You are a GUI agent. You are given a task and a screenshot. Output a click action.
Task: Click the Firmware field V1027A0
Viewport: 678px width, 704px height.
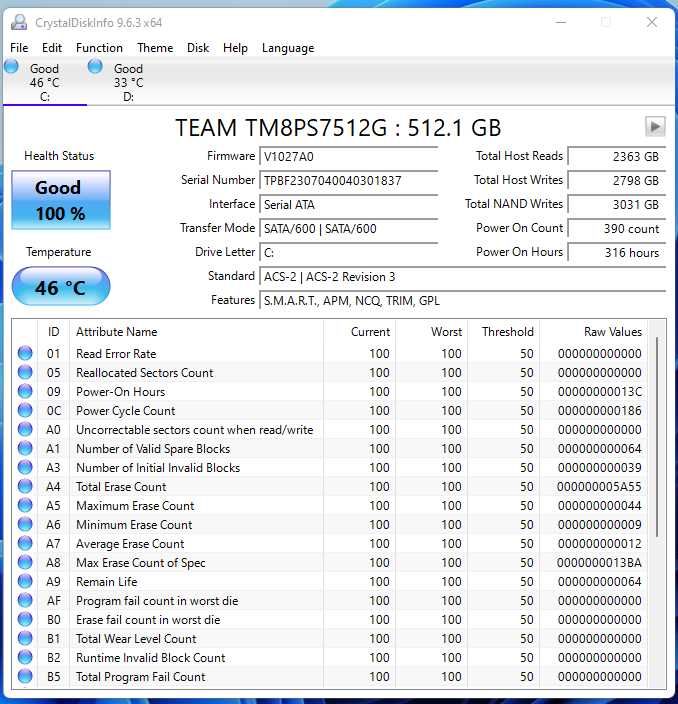pos(348,156)
